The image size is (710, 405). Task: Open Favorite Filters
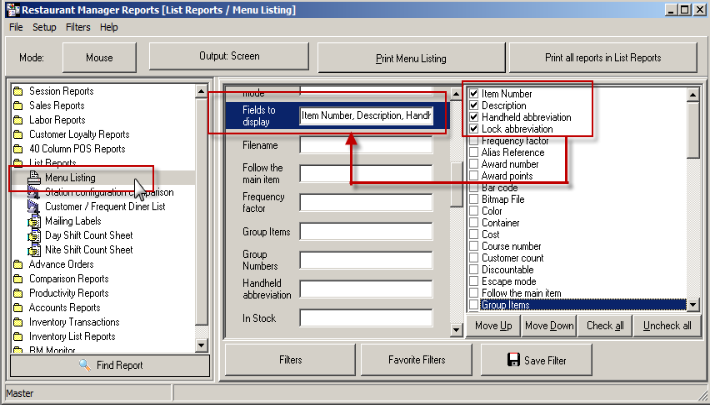point(417,360)
